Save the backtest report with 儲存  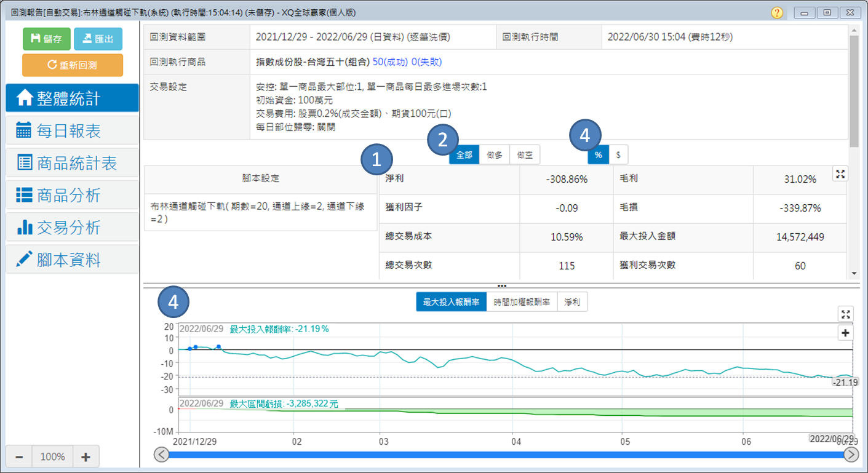47,39
